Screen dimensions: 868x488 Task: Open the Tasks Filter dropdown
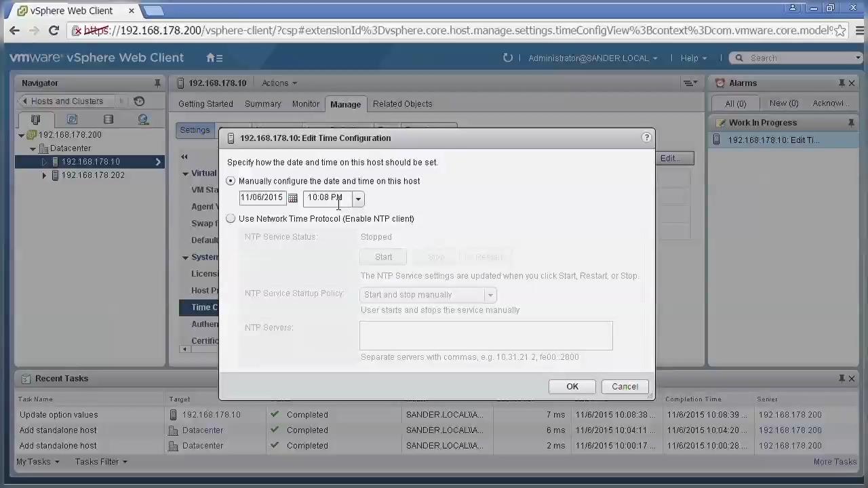click(101, 462)
